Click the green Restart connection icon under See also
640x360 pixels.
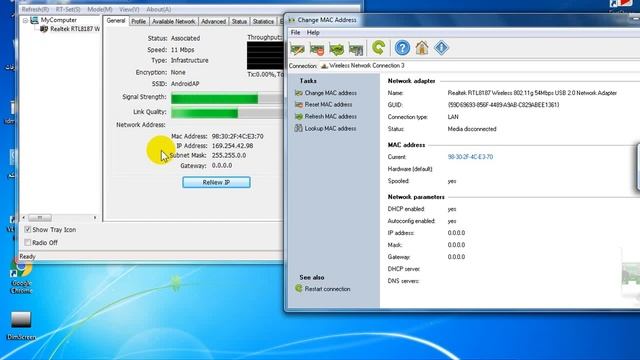click(299, 289)
